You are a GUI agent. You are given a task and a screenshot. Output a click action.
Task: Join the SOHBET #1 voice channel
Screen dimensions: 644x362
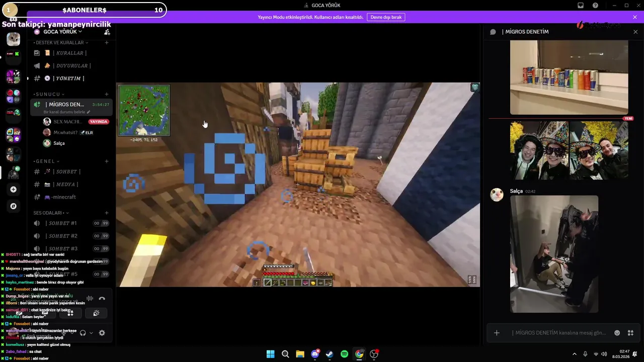point(70,223)
